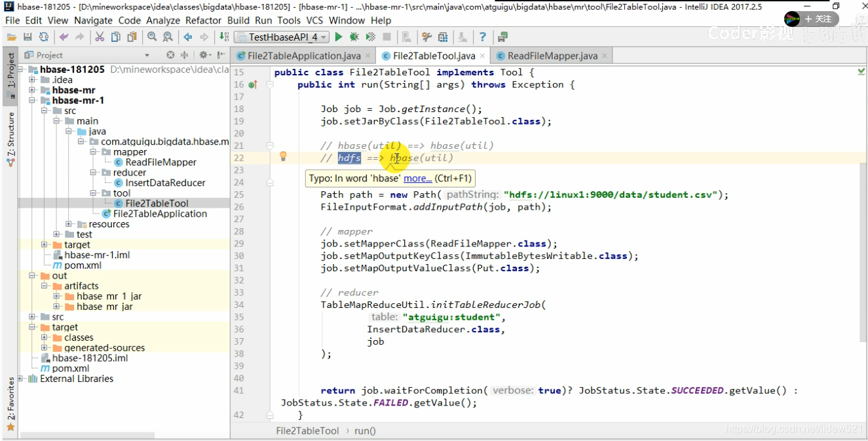
Task: Click the Synchronize toolbar icon
Action: pos(43,37)
